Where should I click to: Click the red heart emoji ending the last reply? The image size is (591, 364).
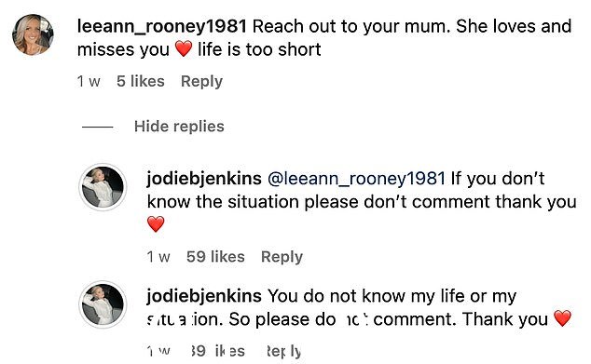tap(562, 318)
